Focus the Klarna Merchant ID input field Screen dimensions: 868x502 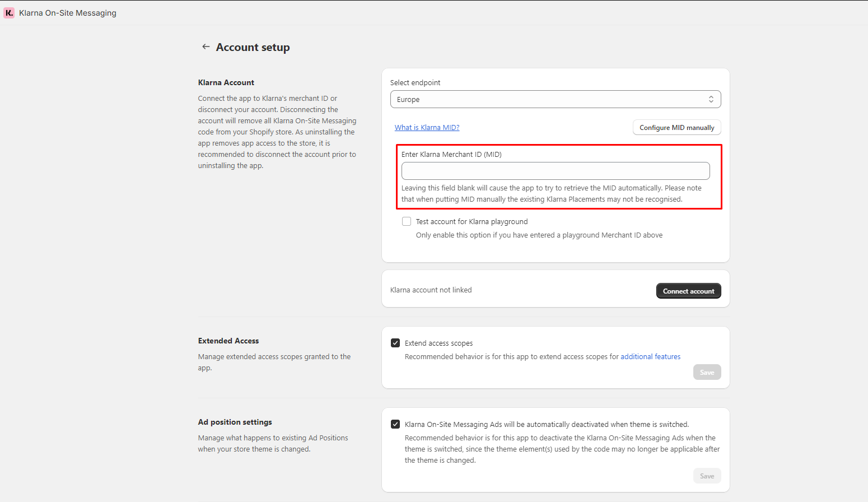(555, 171)
